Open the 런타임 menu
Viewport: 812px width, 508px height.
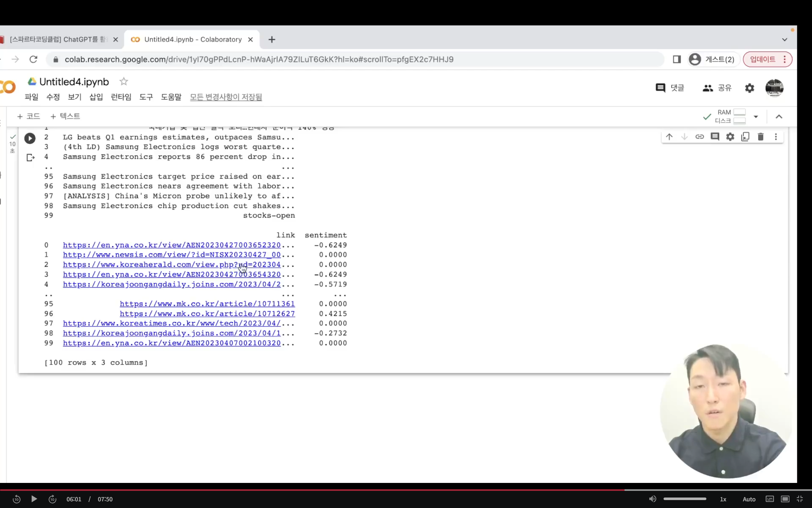click(x=121, y=97)
